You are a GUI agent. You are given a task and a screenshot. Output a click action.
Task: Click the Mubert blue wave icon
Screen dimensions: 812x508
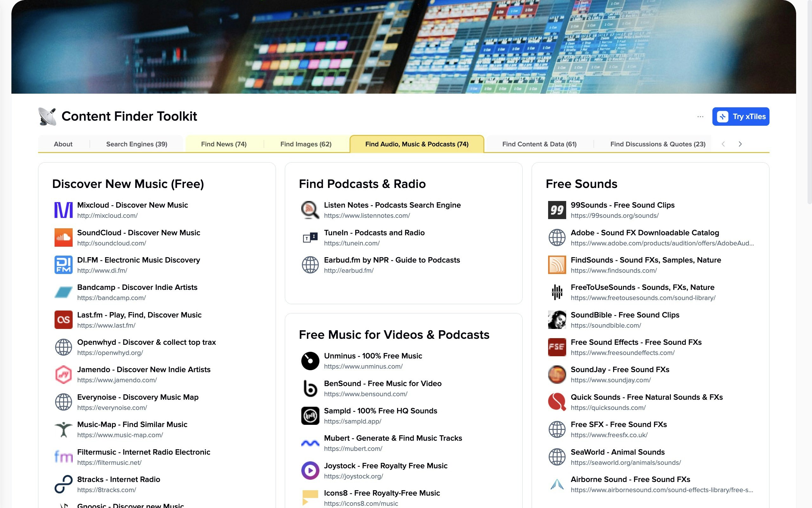click(310, 443)
